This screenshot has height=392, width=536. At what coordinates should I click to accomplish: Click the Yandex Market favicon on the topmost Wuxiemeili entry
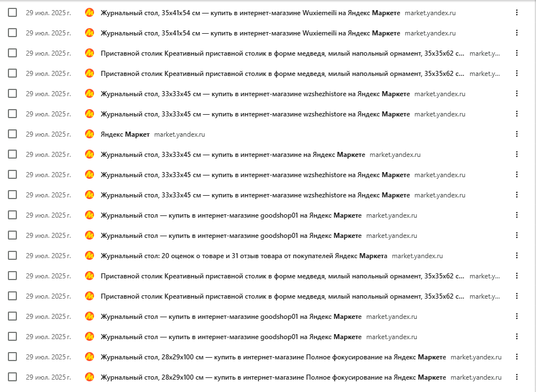pyautogui.click(x=90, y=13)
